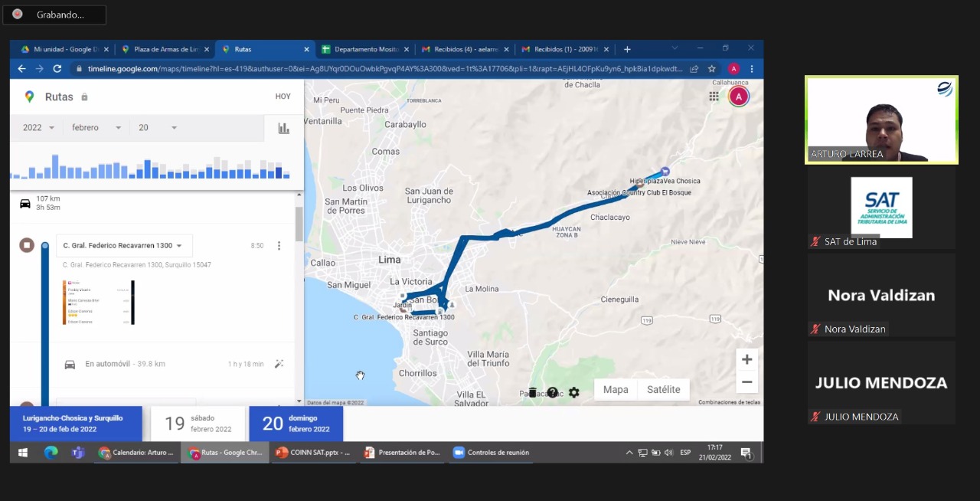Image resolution: width=980 pixels, height=501 pixels.
Task: Switch map view to Mapa
Action: point(616,390)
